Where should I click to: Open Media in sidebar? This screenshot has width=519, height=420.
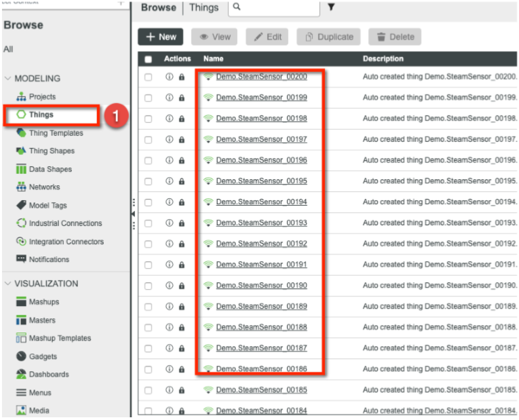click(x=33, y=411)
